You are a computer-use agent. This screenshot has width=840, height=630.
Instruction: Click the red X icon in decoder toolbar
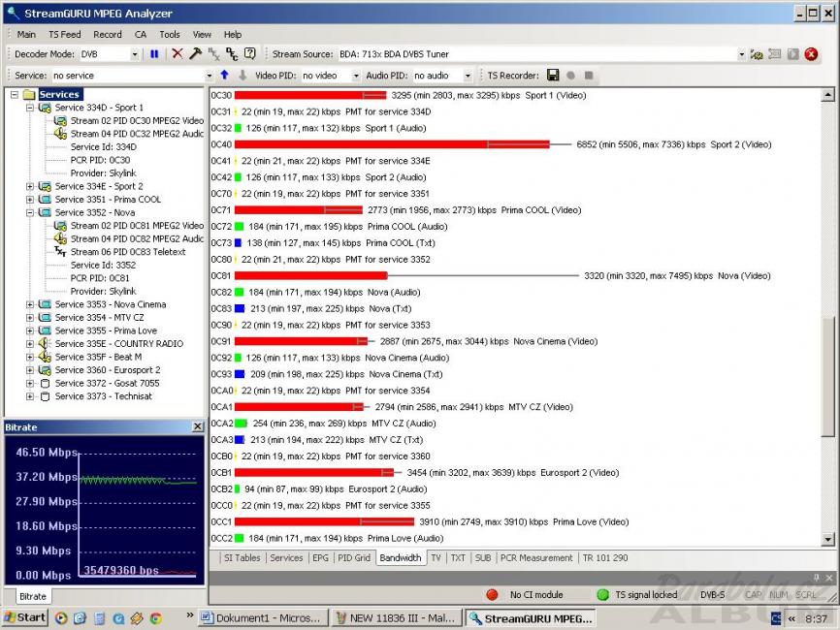[x=178, y=53]
